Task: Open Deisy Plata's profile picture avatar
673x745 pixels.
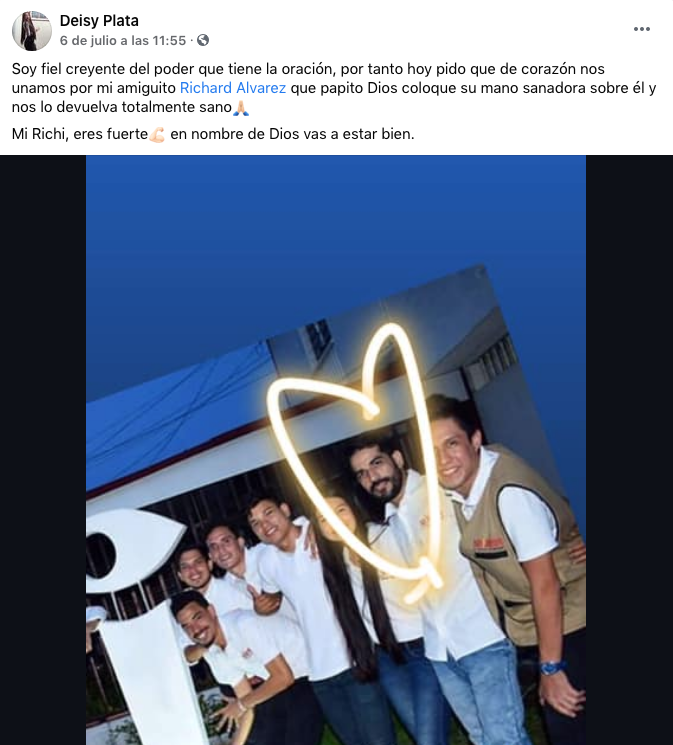Action: tap(32, 31)
